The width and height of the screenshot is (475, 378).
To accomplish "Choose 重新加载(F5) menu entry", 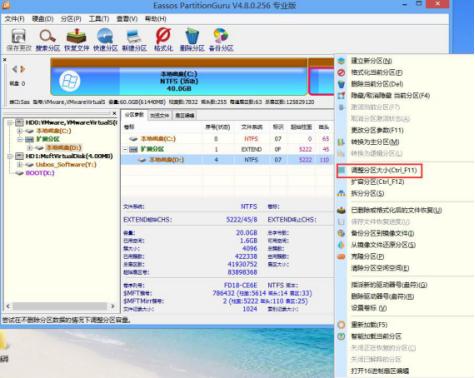I will tap(369, 325).
